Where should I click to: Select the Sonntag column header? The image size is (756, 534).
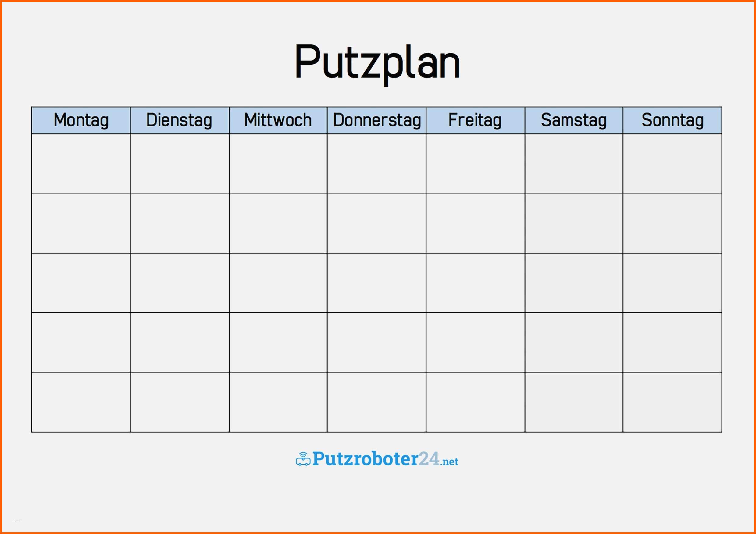click(672, 120)
